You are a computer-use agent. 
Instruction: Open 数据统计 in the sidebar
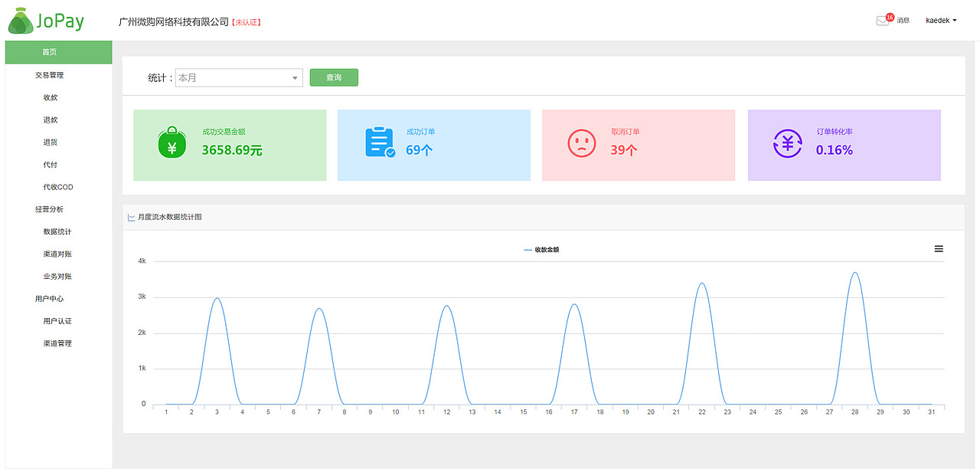57,231
